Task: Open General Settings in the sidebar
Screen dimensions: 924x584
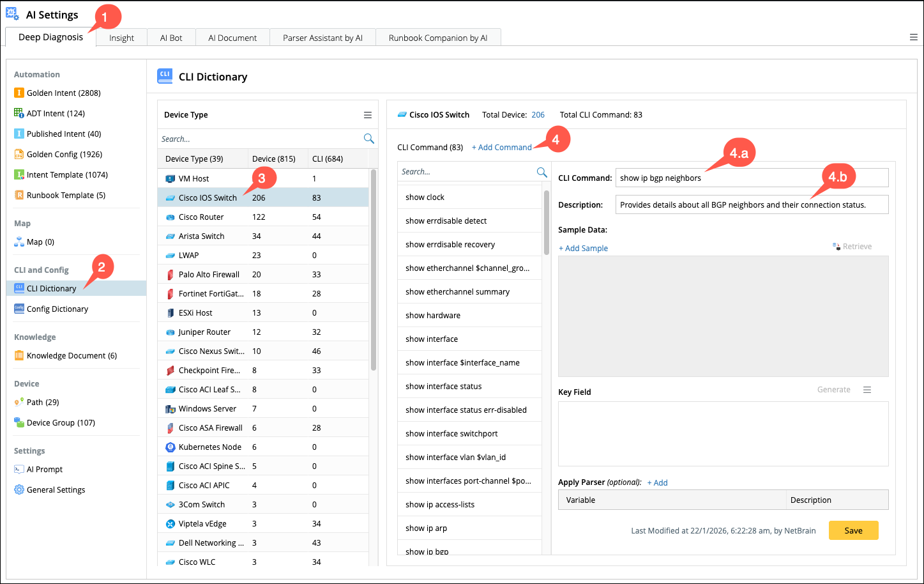Action: point(56,490)
